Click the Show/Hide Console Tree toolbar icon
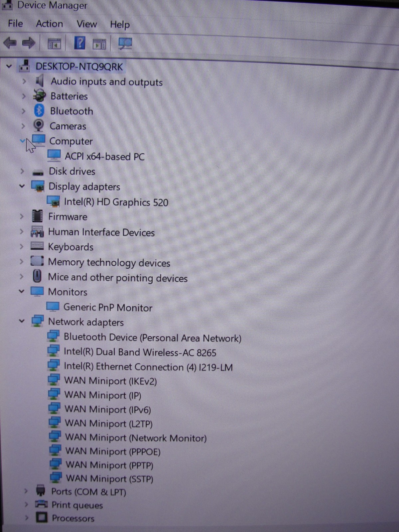Viewport: 399px width, 532px height. (55, 44)
